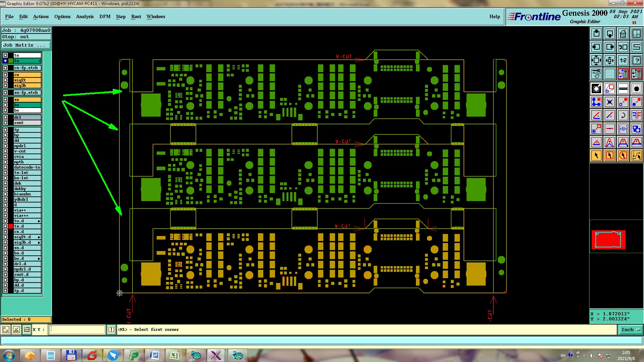Click the 1:2 zoom scale icon

623,60
